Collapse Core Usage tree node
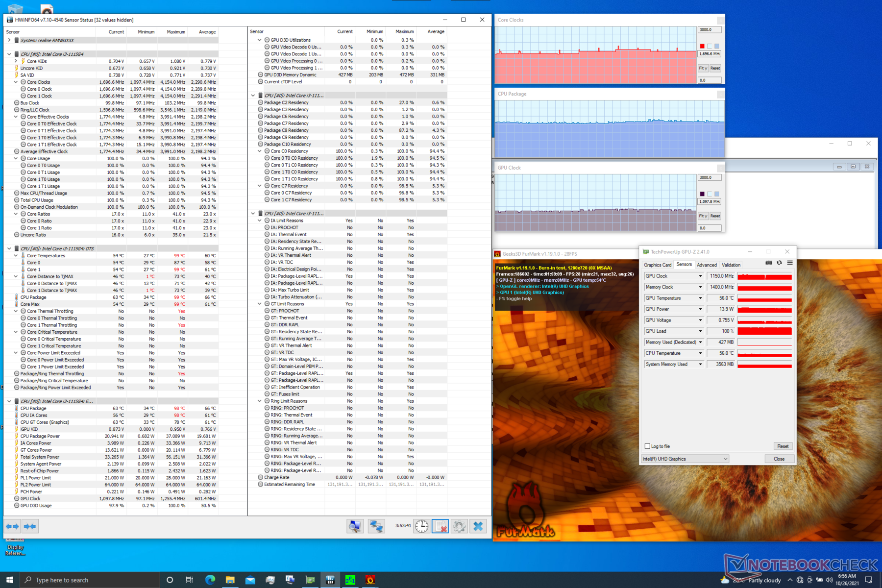 click(x=16, y=159)
